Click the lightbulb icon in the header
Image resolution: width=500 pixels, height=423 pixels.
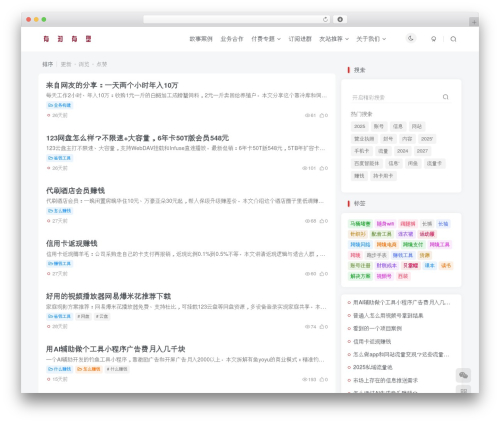[x=433, y=39]
